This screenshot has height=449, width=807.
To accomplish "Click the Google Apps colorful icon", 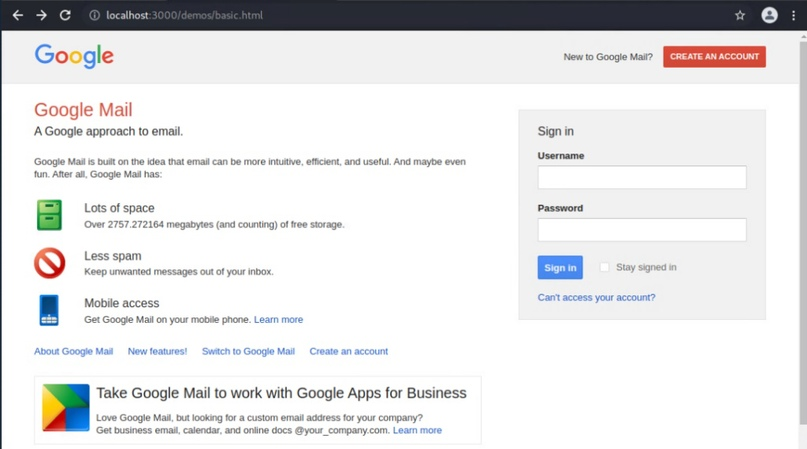I will (66, 407).
